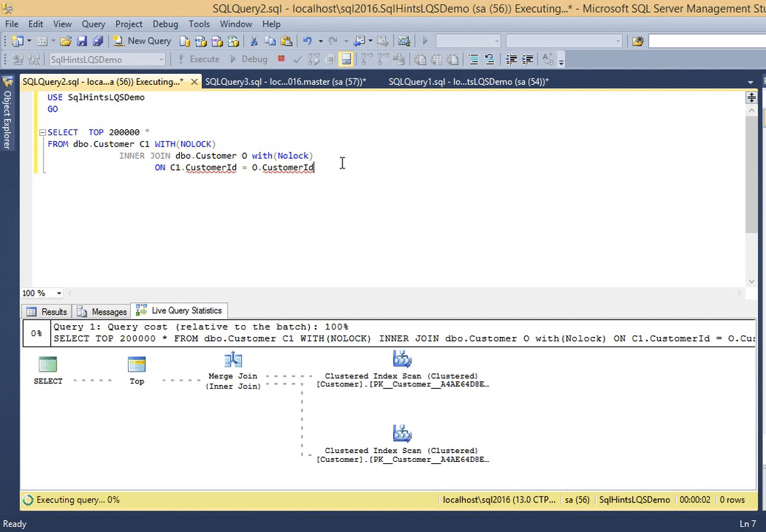The width and height of the screenshot is (766, 532).
Task: Click the Change Connection icon
Action: pyautogui.click(x=34, y=60)
